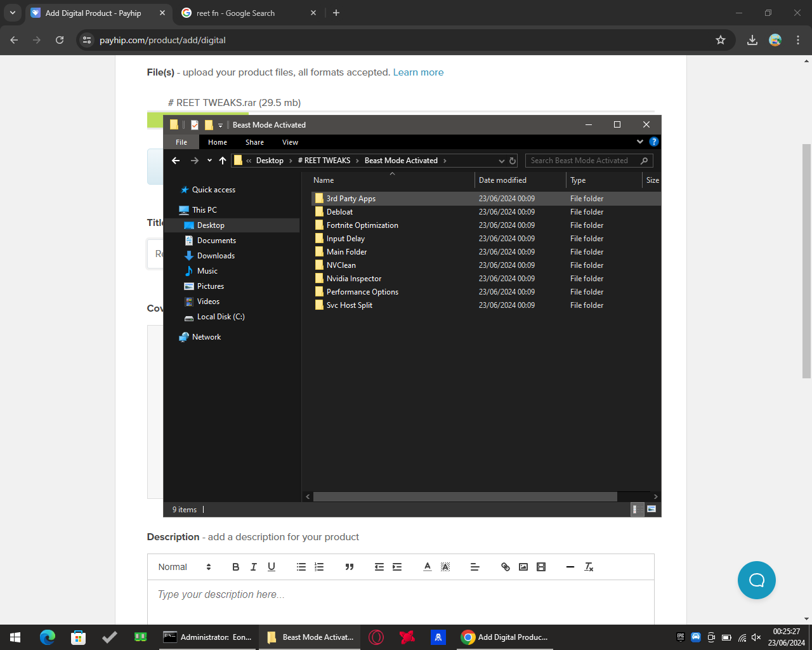Toggle bold formatting in description editor

[x=236, y=567]
